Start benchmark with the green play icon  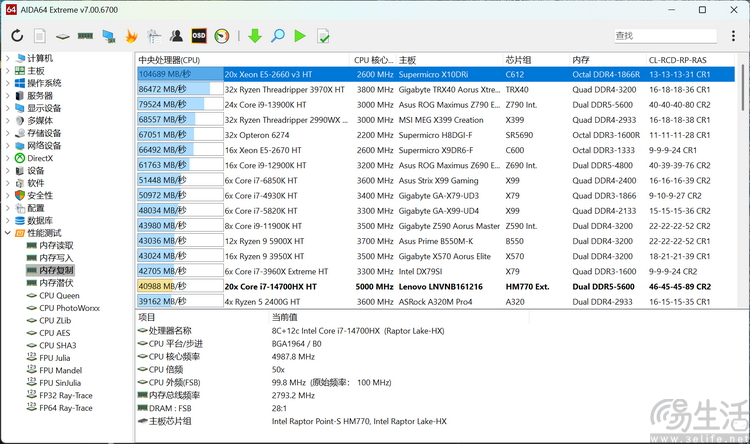pyautogui.click(x=300, y=36)
